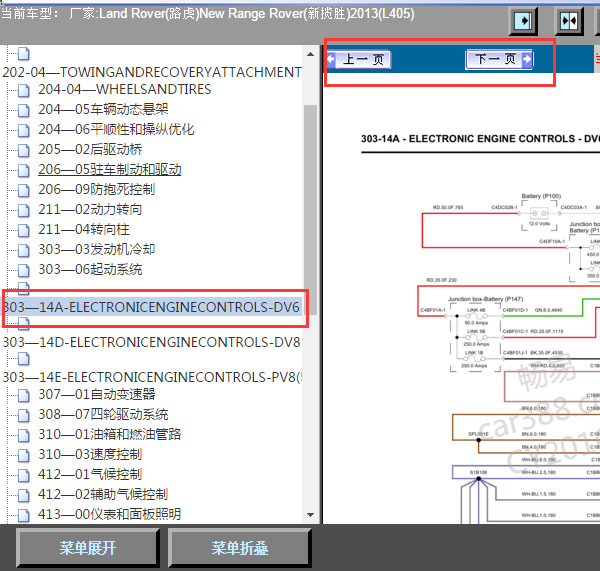Click the expand-panel right arrow icon
Screen dimensions: 600x571
tap(523, 21)
